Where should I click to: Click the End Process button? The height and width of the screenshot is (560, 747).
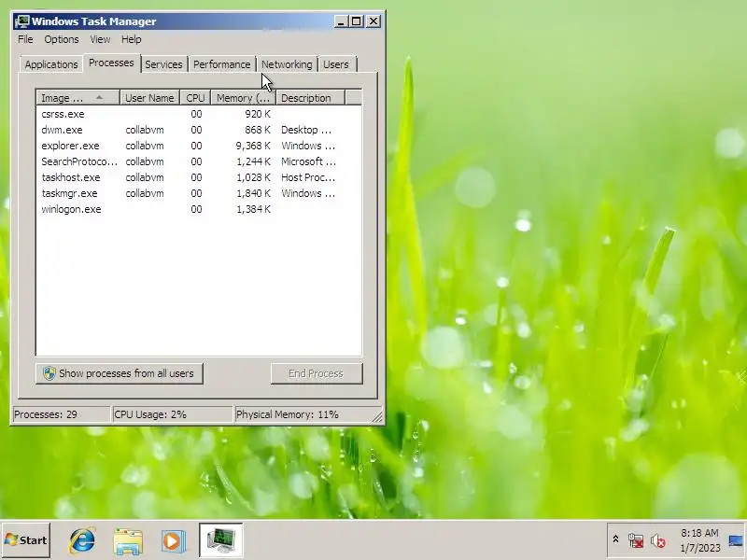(317, 373)
